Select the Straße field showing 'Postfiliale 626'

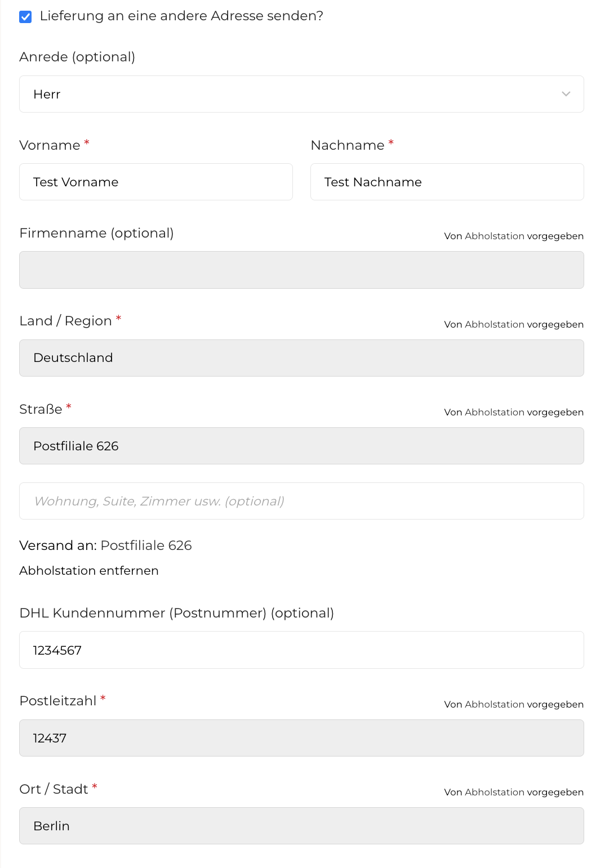[x=301, y=445]
